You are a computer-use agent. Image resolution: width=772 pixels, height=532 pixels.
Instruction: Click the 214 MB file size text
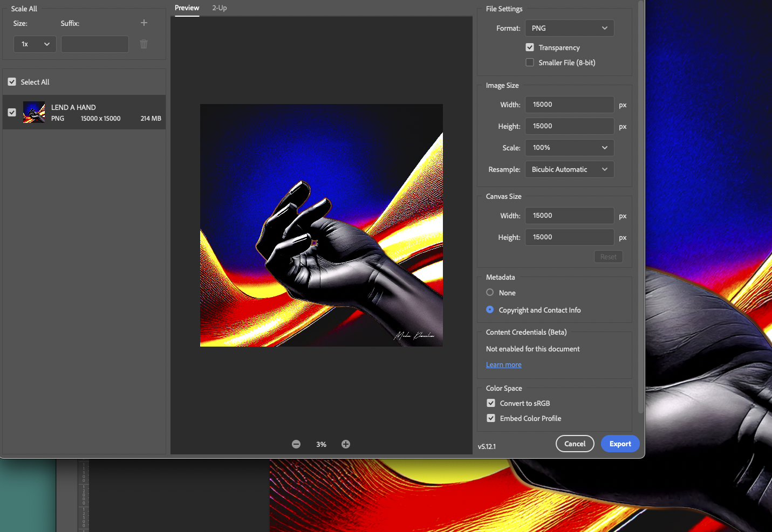[151, 119]
